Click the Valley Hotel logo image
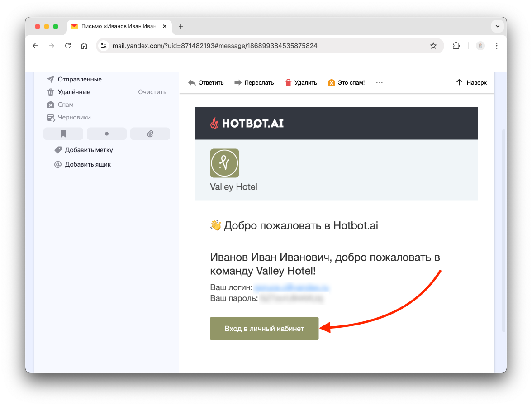This screenshot has width=532, height=406. pyautogui.click(x=224, y=163)
